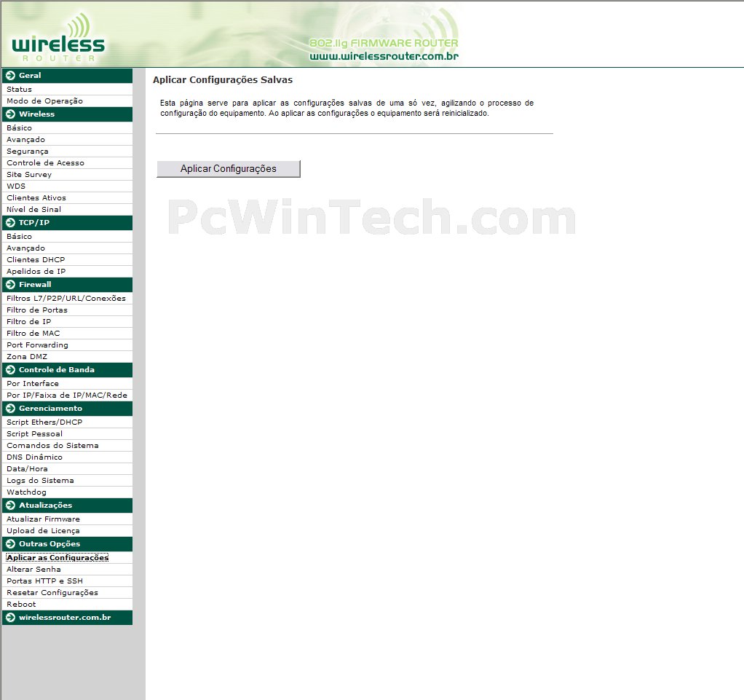Go to DNS Dinâmico settings

click(x=35, y=457)
